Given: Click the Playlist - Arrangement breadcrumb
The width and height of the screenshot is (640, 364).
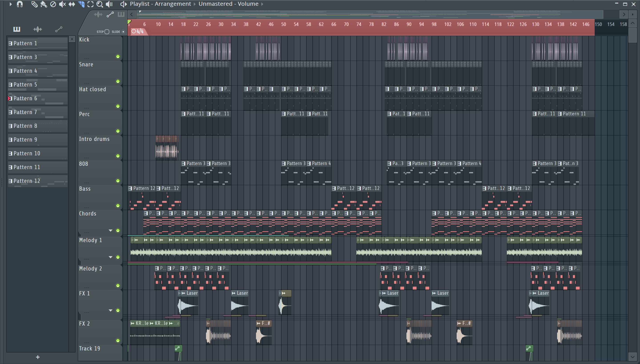Looking at the screenshot, I should coord(160,4).
